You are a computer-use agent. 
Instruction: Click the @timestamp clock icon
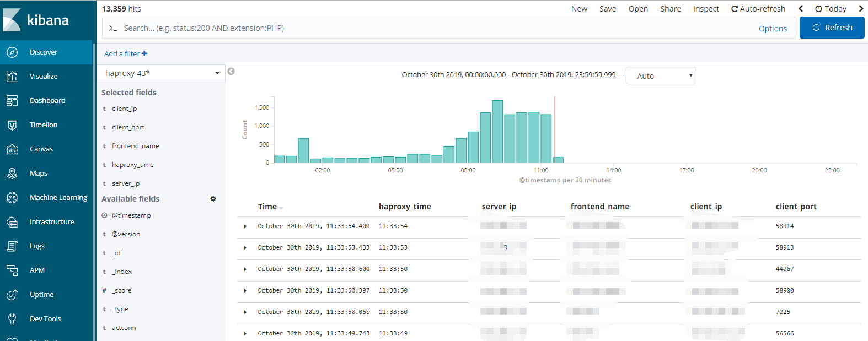(x=104, y=215)
